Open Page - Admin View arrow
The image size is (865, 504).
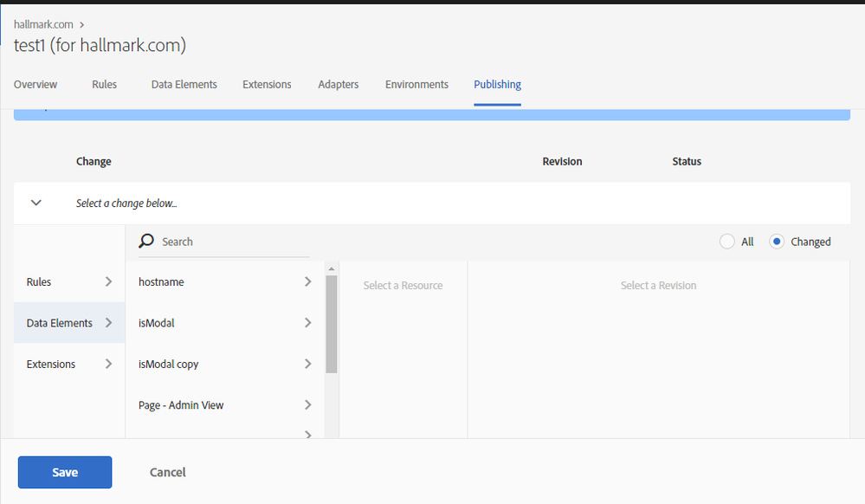308,404
